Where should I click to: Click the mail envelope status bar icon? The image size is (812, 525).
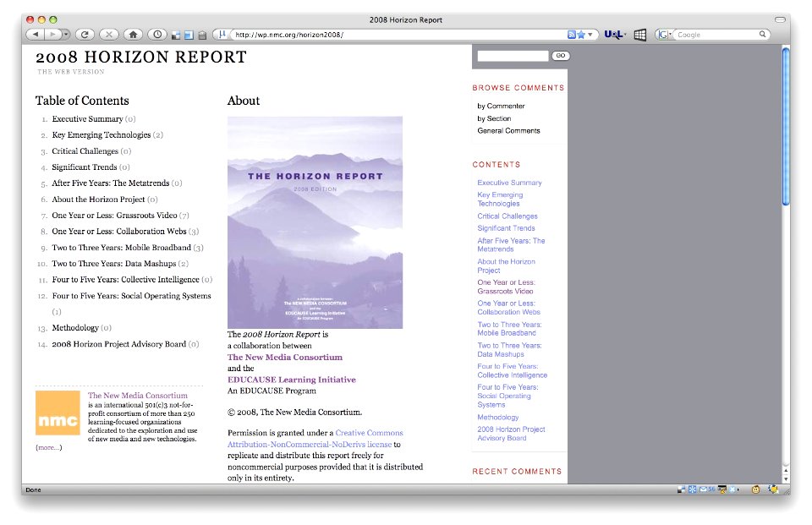point(703,489)
